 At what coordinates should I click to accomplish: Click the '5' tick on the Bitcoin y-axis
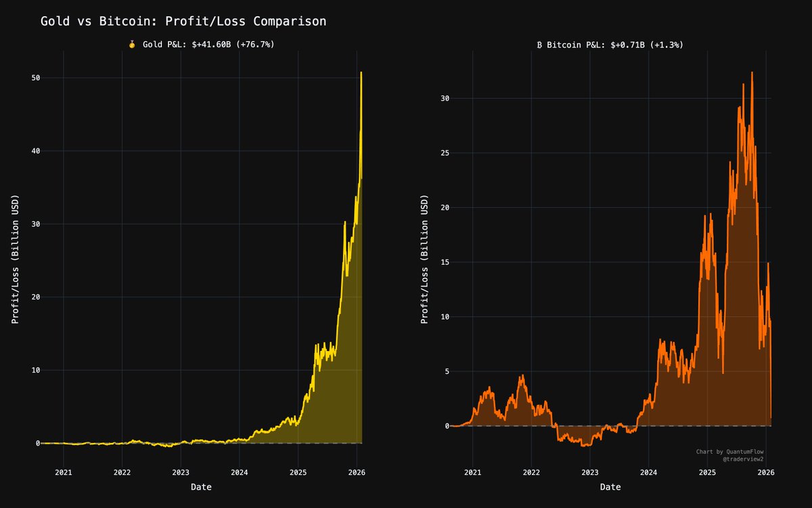(447, 371)
